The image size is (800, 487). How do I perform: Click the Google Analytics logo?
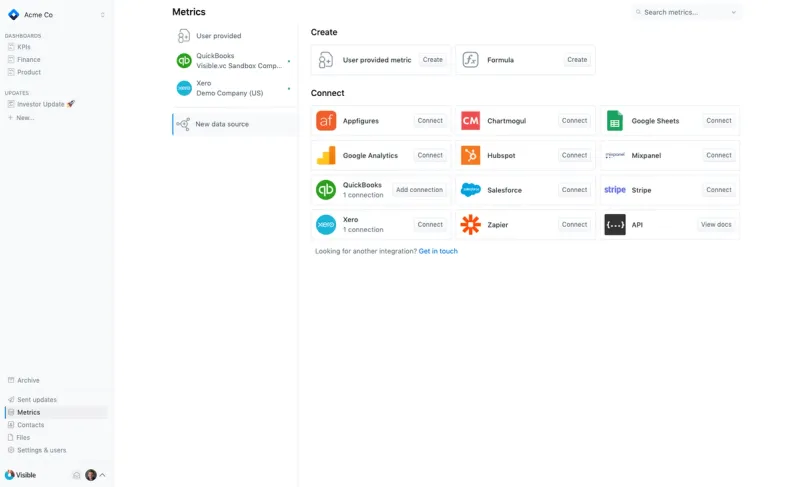click(326, 156)
